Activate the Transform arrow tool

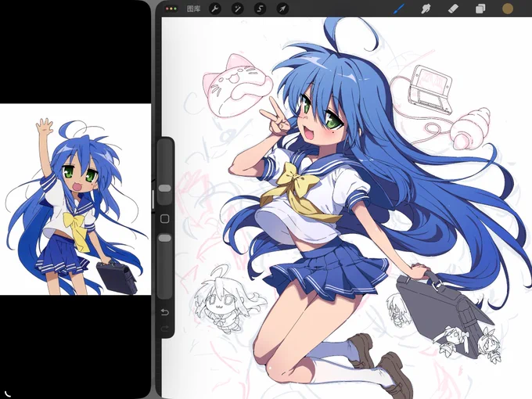(x=282, y=9)
